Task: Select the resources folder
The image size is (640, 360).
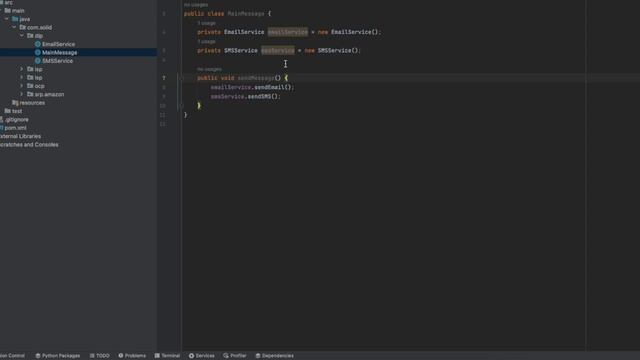Action: coord(29,103)
